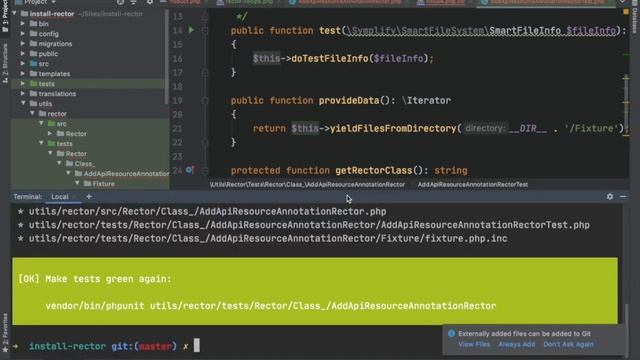Screen dimensions: 640x360
Task: Close the Local terminal tab
Action: (74, 197)
